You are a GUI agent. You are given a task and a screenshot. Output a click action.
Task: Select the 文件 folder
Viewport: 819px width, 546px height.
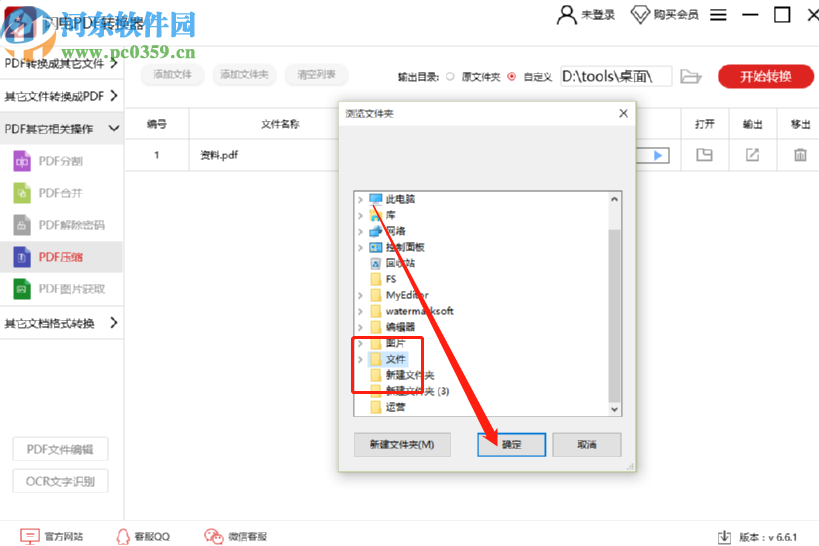[x=395, y=359]
